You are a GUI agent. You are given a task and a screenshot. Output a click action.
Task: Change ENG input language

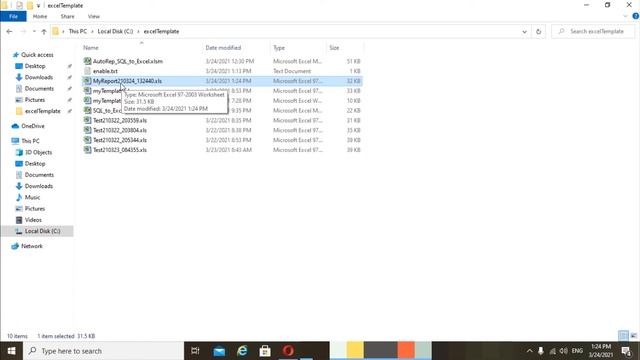[577, 351]
